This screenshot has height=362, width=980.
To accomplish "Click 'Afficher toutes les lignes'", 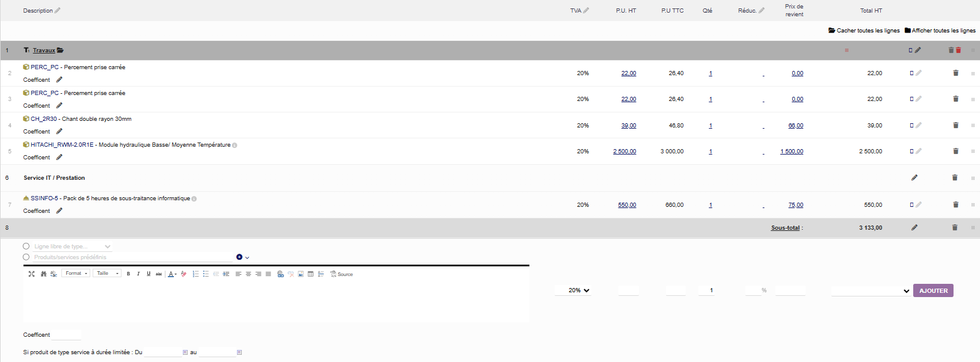I will (940, 31).
